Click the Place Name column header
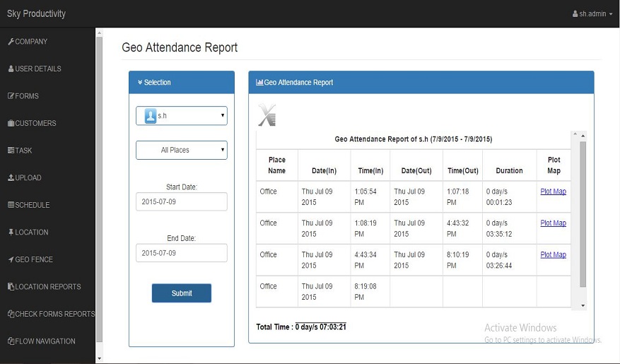 [277, 165]
